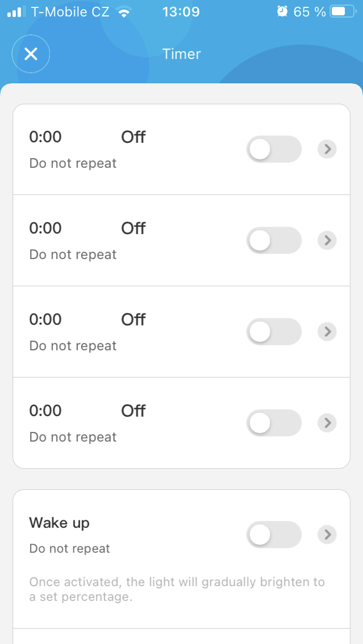
Task: Tap the alarm clock status bar icon
Action: pos(282,11)
